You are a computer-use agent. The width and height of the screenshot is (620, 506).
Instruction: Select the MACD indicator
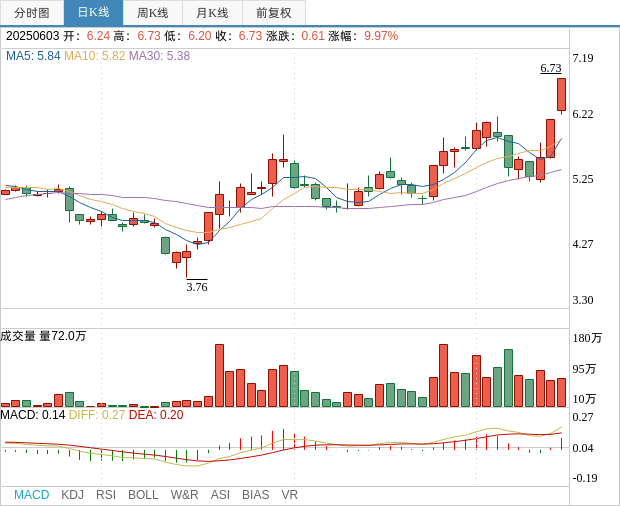[x=31, y=495]
